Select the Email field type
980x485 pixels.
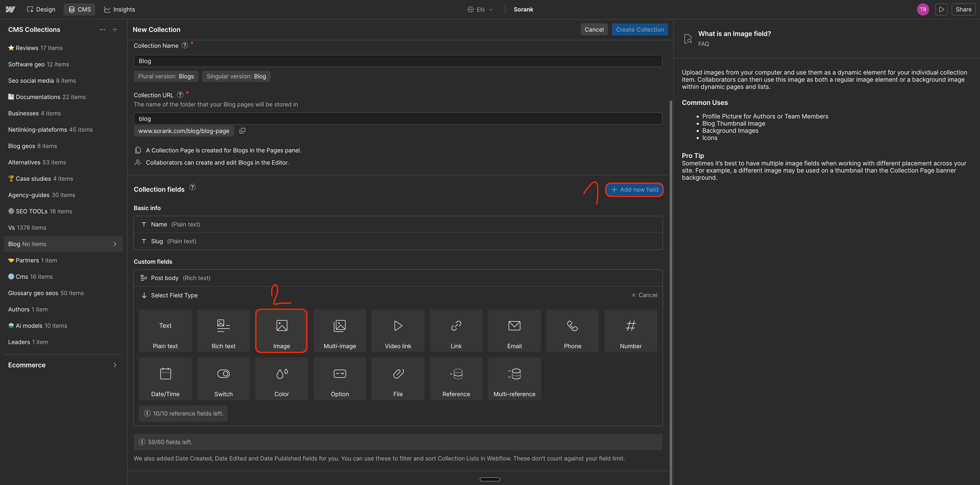pyautogui.click(x=514, y=331)
